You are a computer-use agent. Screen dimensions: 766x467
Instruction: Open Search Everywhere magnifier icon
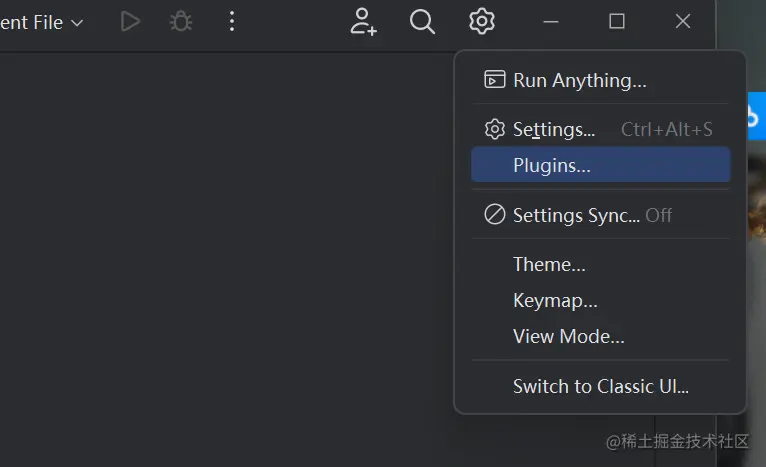(423, 21)
